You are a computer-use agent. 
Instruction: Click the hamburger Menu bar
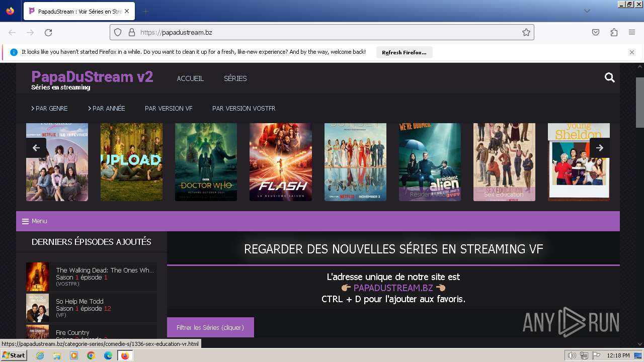(318, 221)
